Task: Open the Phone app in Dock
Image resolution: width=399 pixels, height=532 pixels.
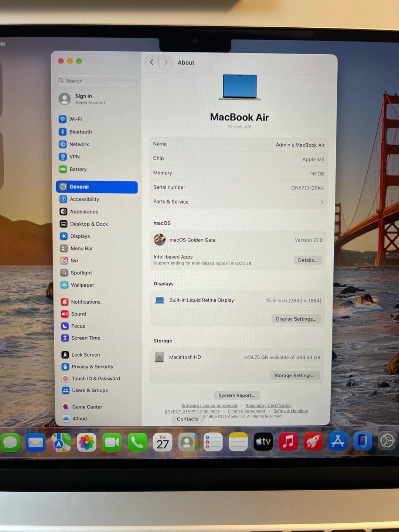Action: 137,442
